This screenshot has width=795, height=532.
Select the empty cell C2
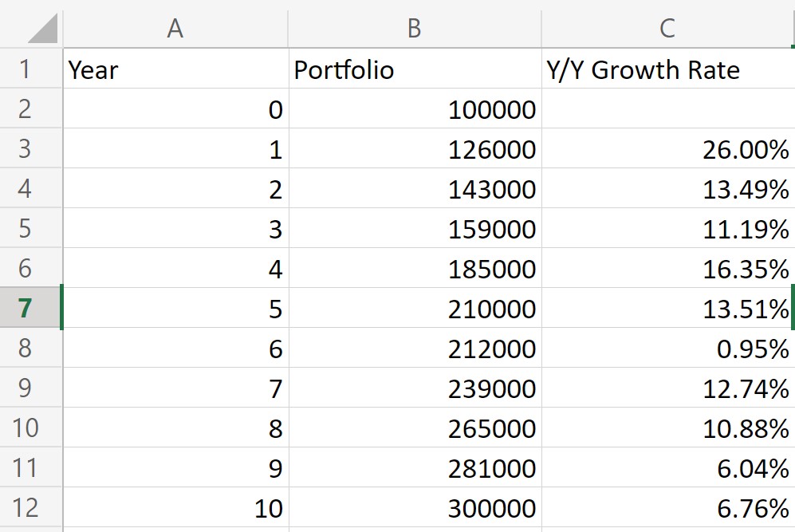tap(667, 108)
